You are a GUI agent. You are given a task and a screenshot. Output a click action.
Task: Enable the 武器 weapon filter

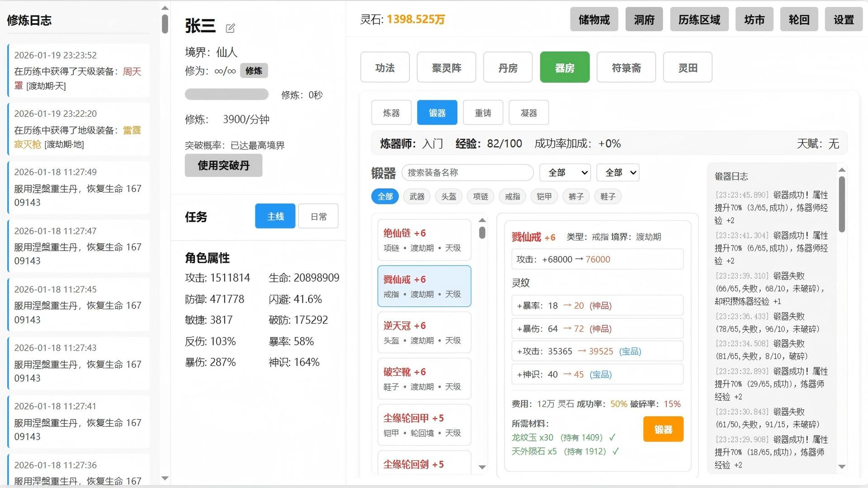[416, 196]
